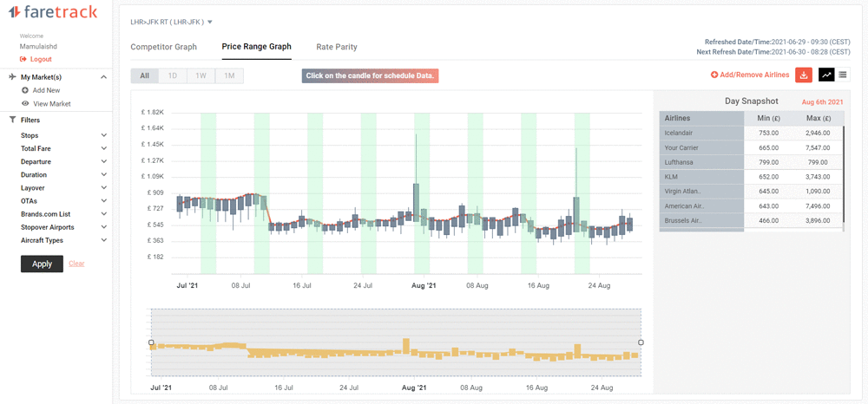Click the faretrack logo
This screenshot has width=868, height=404.
(x=53, y=11)
